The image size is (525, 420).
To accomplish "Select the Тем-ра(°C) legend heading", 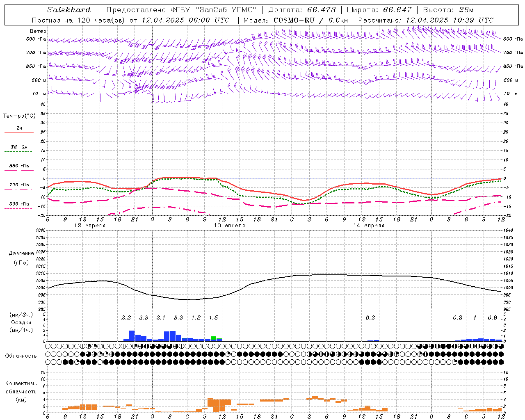I will (19, 116).
